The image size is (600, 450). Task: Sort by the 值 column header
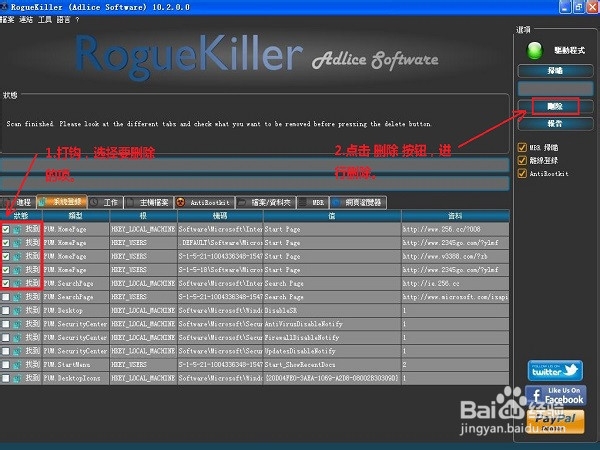[x=332, y=216]
